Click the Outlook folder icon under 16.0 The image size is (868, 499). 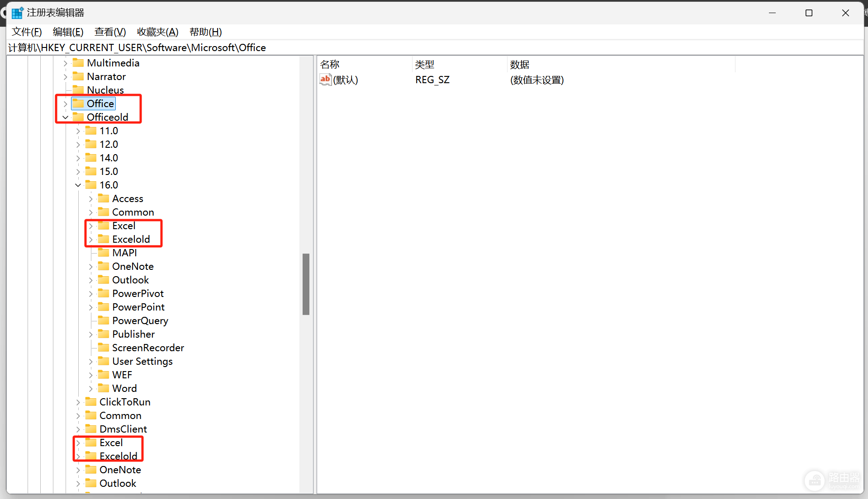(x=104, y=279)
